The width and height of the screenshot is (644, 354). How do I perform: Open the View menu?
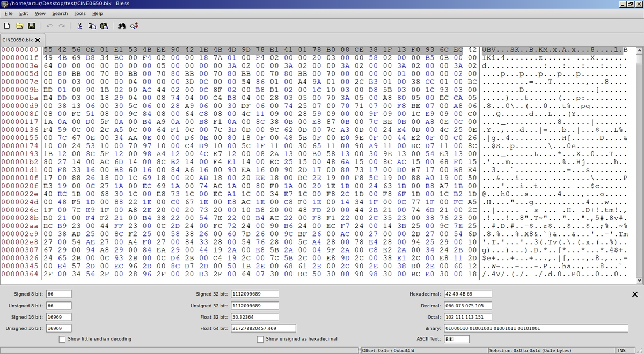tap(40, 13)
